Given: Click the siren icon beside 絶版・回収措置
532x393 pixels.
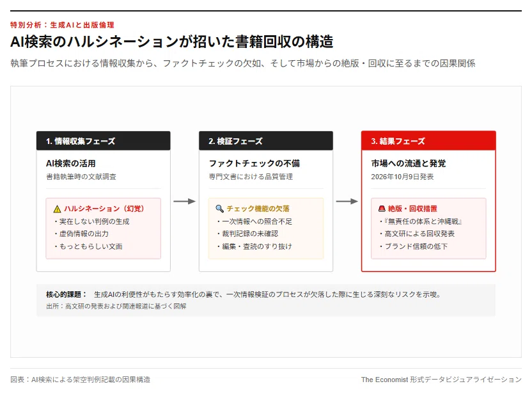Looking at the screenshot, I should pos(382,209).
